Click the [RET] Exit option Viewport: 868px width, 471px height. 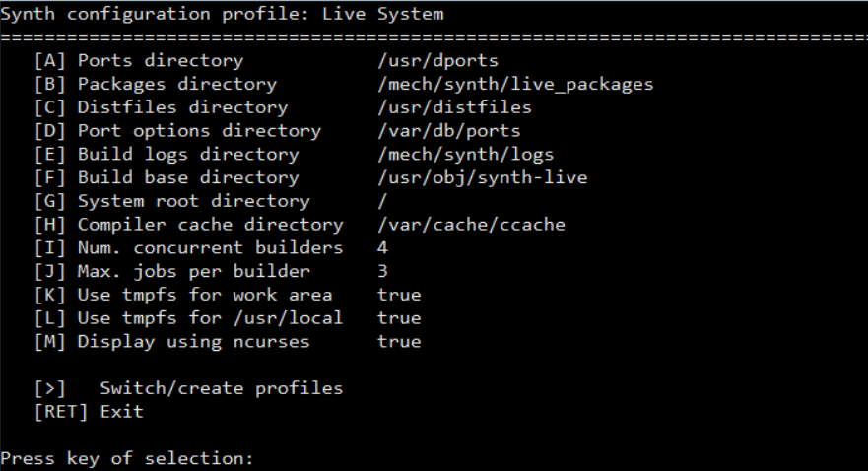coord(89,412)
